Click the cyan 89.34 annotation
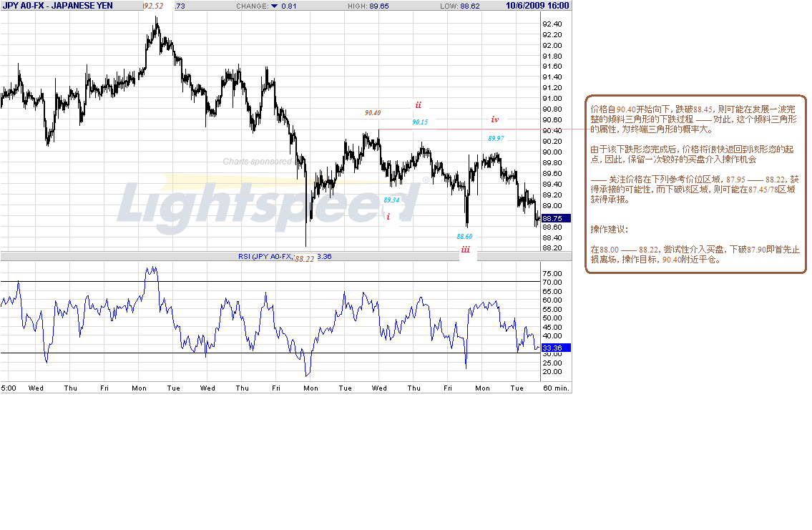812x530 pixels. click(391, 200)
